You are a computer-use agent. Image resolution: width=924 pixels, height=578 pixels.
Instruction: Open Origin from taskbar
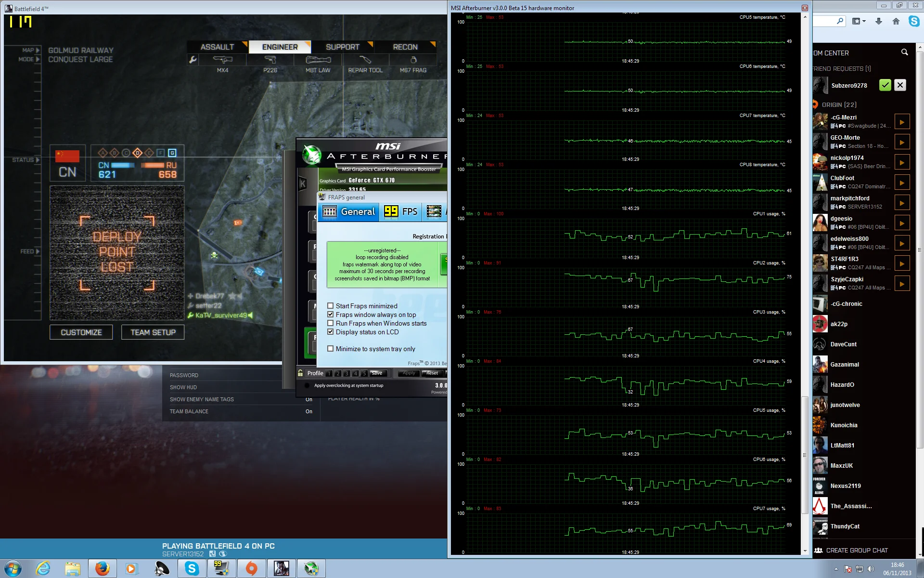click(x=251, y=568)
